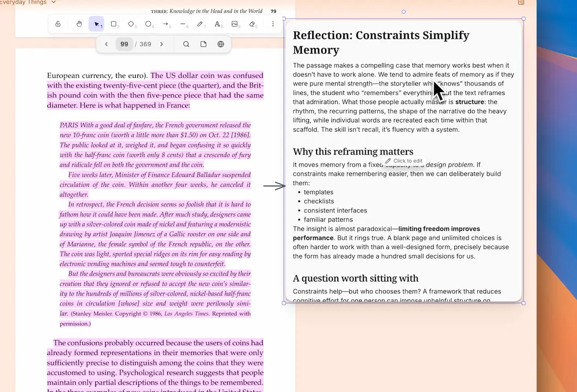This screenshot has height=392, width=577.
Task: Toggle the sidebar panel icon at top right
Action: click(x=521, y=2)
